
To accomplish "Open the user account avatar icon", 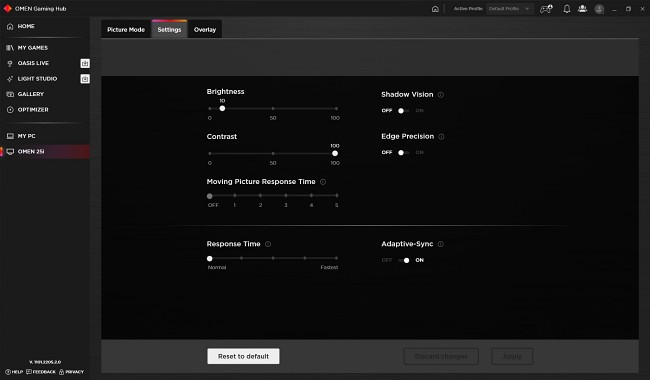I will tap(599, 9).
